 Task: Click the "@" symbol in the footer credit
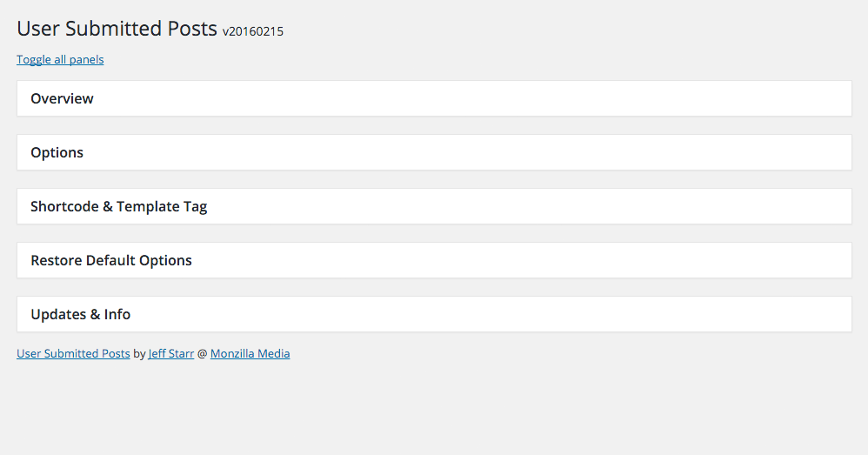(203, 354)
